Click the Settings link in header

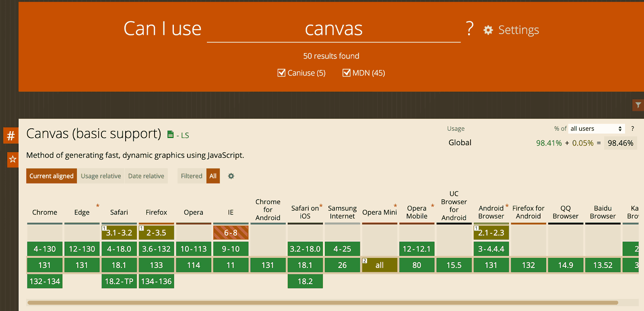coord(518,30)
